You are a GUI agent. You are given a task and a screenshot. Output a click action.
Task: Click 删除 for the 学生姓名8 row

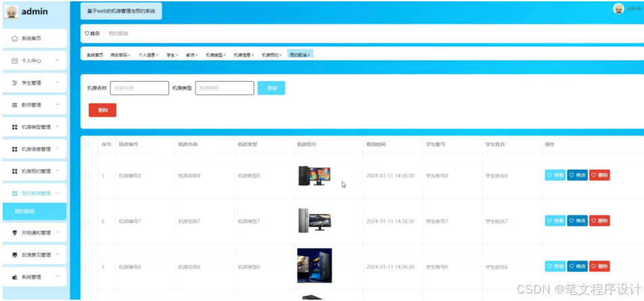(599, 175)
